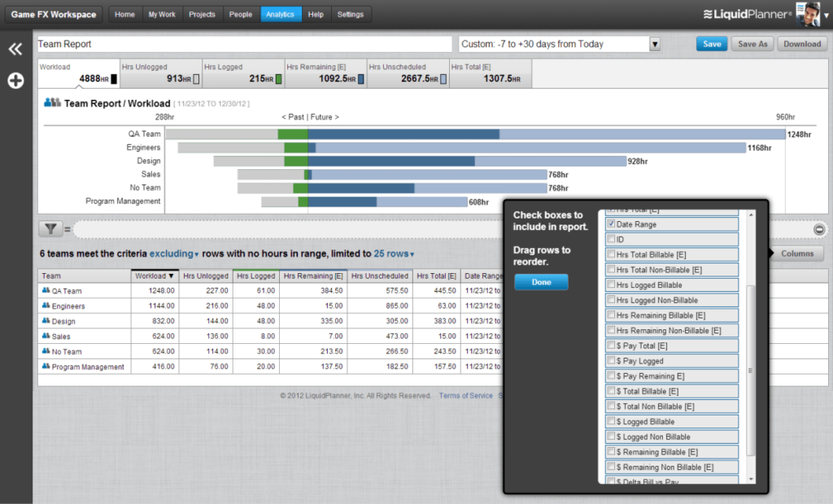
Task: Click the Sales row's team icon
Action: 46,337
